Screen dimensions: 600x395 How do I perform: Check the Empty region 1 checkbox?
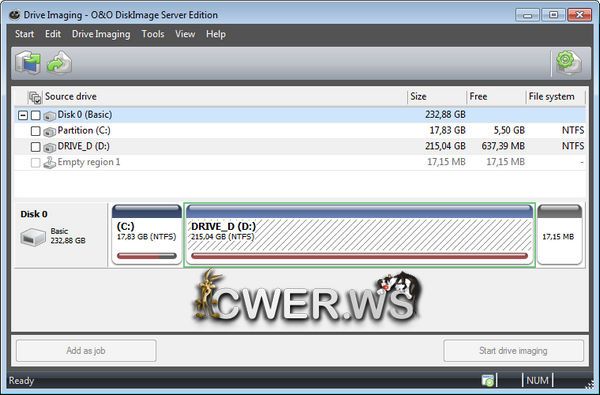click(36, 163)
